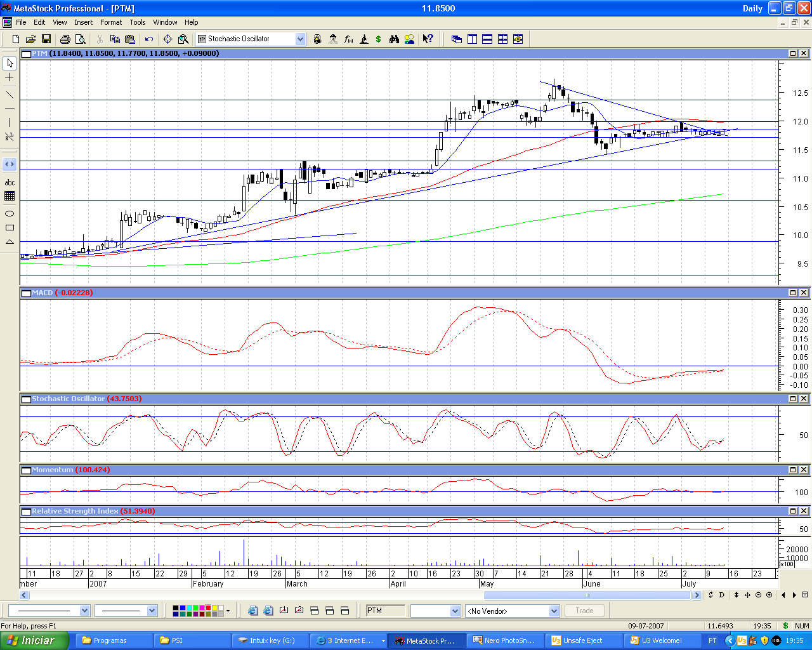
Task: Click the Save diskette icon
Action: 46,39
